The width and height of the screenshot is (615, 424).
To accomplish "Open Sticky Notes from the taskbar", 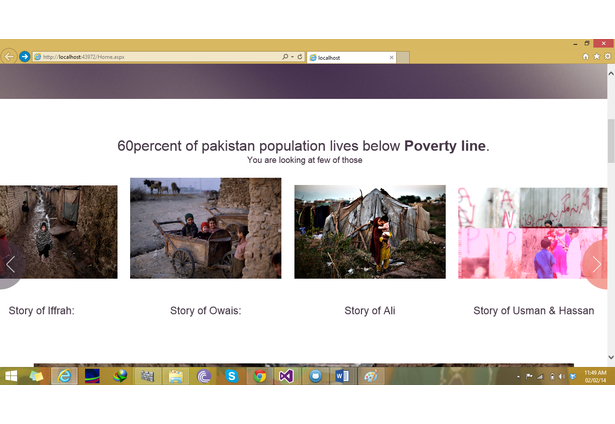I will tap(36, 376).
